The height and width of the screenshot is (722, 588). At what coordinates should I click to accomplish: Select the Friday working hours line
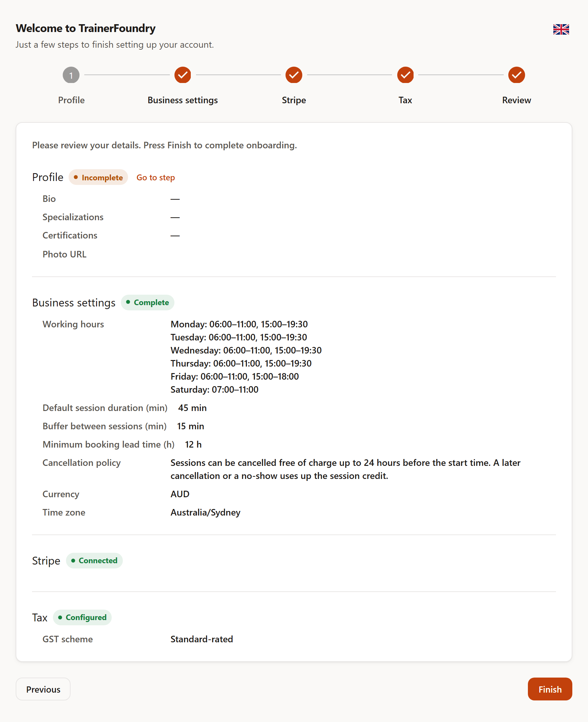coord(235,377)
